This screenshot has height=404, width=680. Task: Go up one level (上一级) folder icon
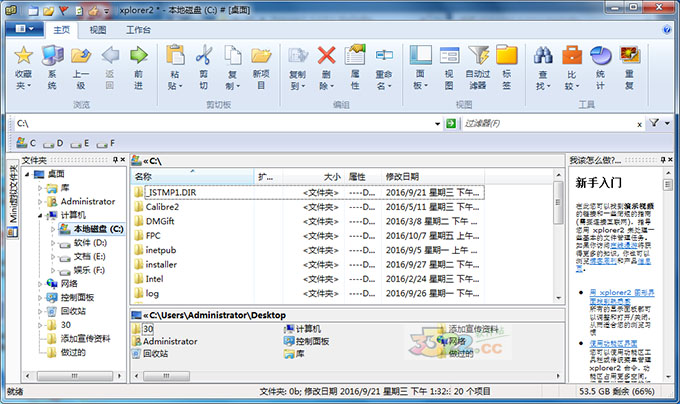click(x=81, y=55)
